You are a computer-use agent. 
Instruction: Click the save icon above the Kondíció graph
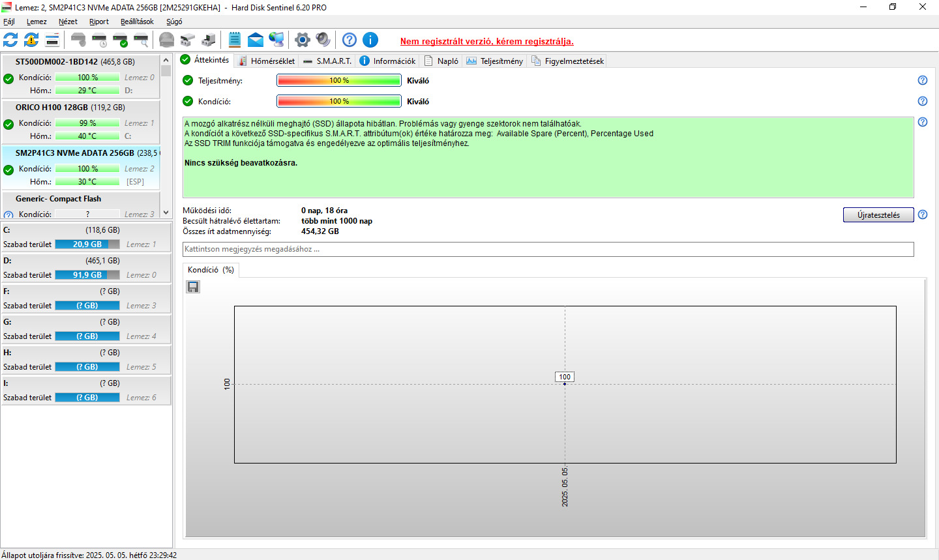pos(193,287)
